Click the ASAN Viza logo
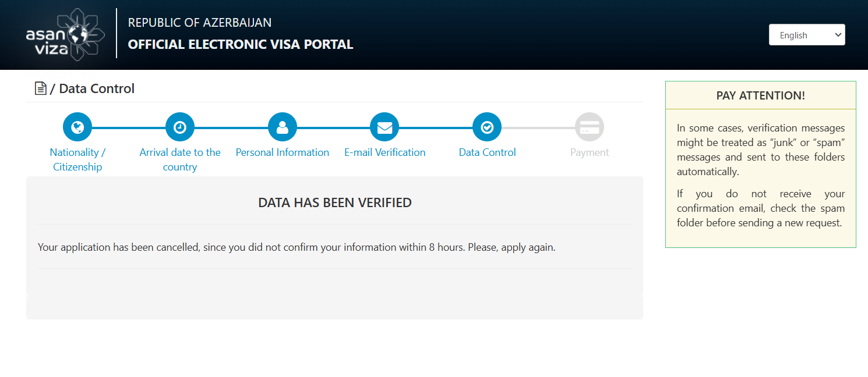Screen dimensions: 868x377 (x=65, y=34)
